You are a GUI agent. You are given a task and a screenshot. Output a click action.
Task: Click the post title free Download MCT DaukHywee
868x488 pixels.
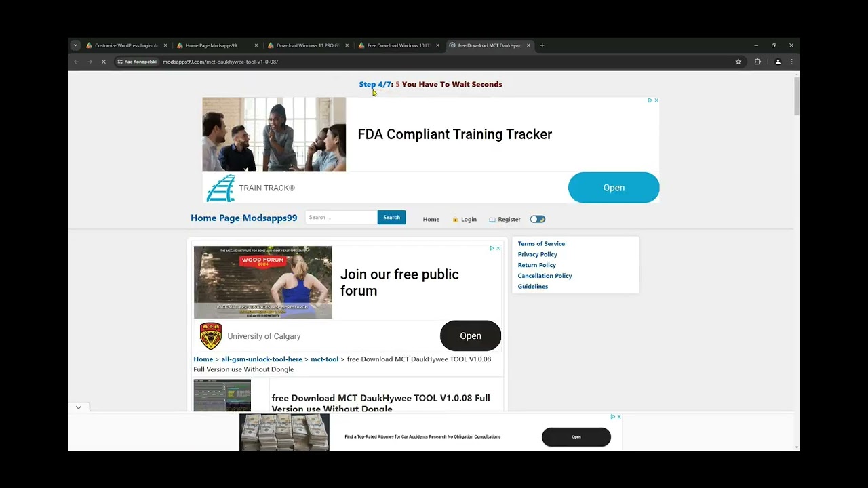[x=380, y=403]
